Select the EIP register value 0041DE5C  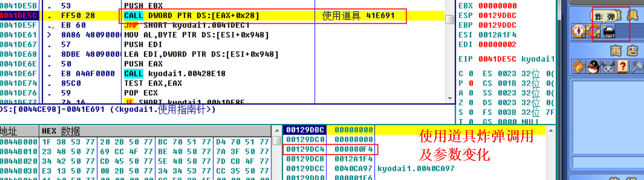point(498,59)
